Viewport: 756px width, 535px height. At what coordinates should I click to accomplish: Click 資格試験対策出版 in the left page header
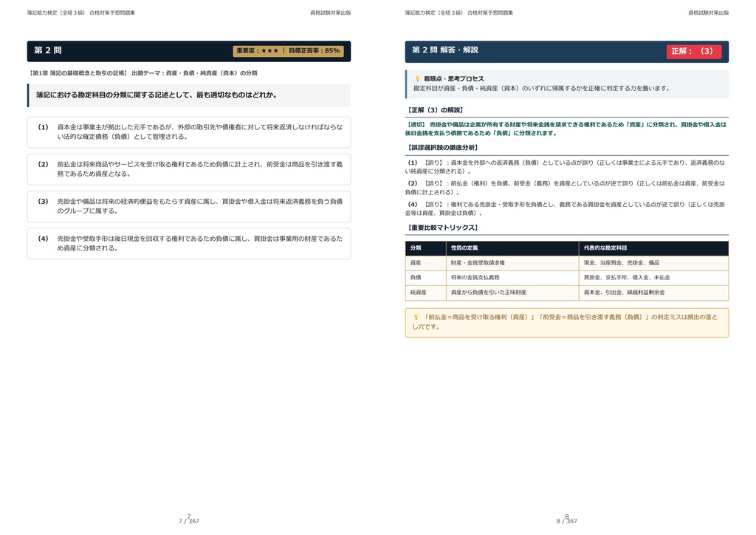coord(330,13)
